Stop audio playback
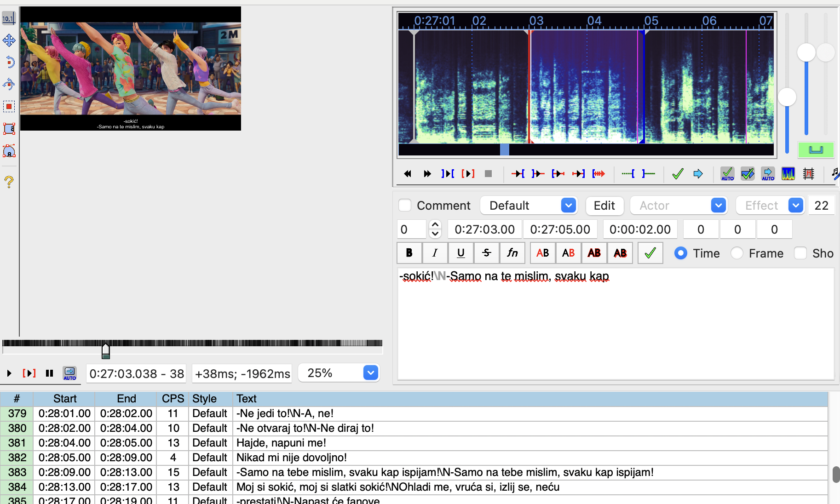840x504 pixels. (x=488, y=174)
